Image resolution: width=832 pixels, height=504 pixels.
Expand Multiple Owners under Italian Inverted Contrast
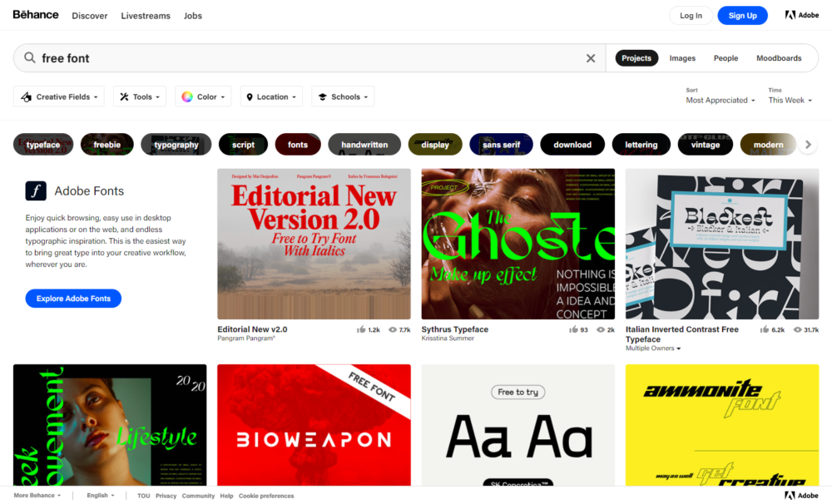653,348
